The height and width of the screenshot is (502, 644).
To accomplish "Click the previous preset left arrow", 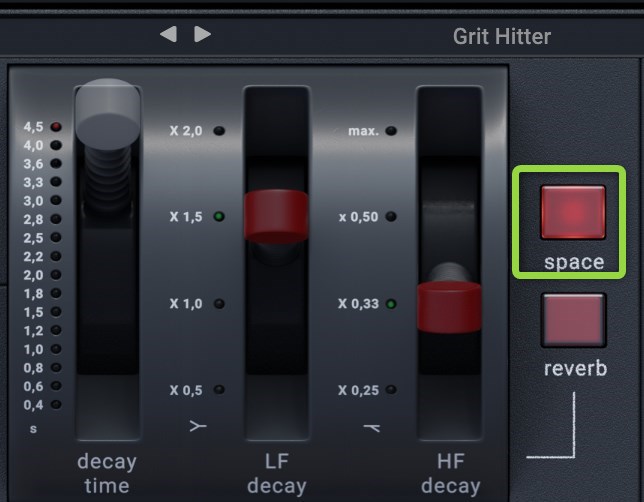I will (168, 34).
